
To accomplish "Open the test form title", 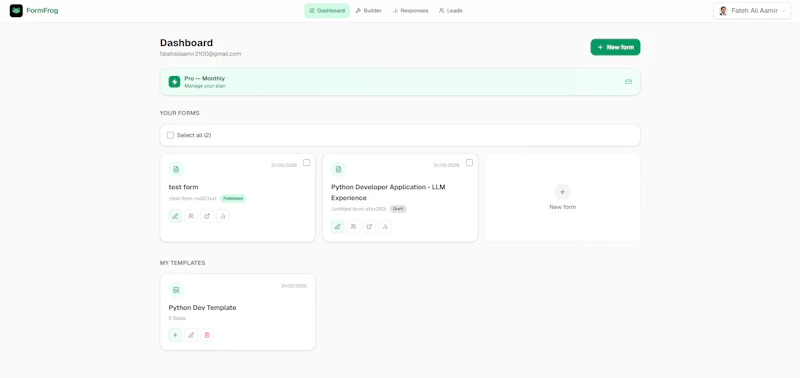I will point(183,187).
